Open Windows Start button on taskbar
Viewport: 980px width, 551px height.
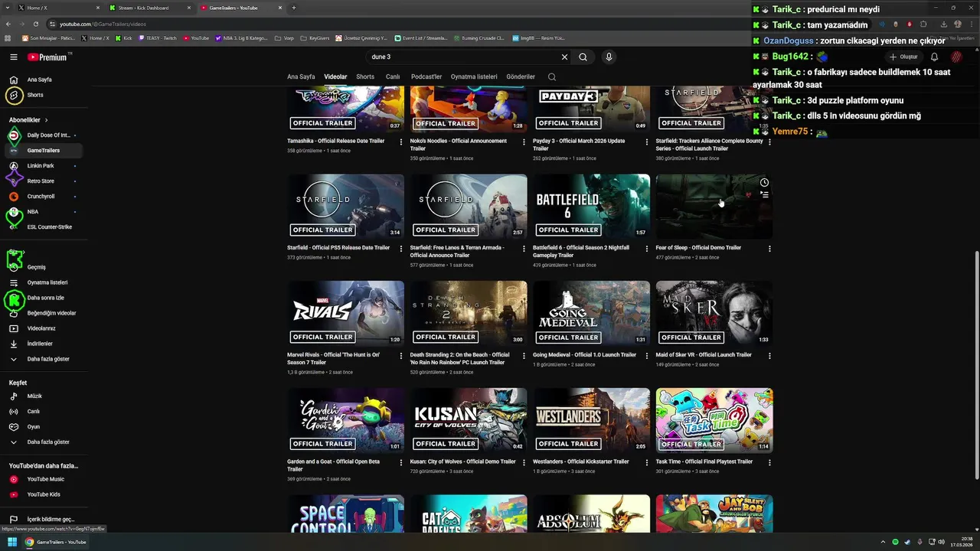click(11, 542)
